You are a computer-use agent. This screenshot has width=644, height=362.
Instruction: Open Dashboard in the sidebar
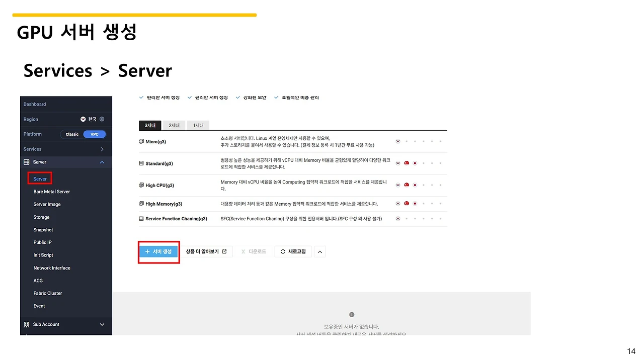pyautogui.click(x=35, y=104)
